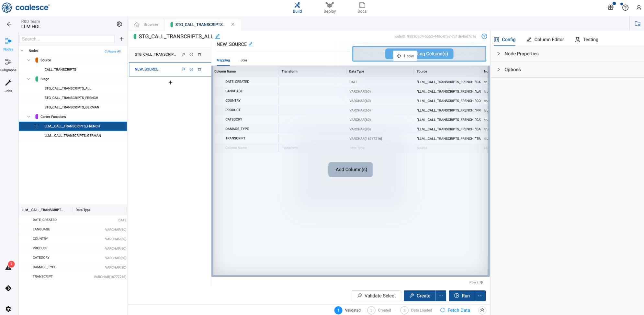Click Validate Select button

pyautogui.click(x=376, y=296)
